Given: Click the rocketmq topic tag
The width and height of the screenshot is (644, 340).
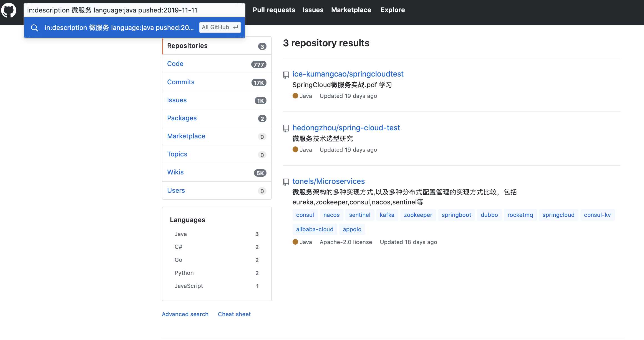Looking at the screenshot, I should click(x=520, y=215).
